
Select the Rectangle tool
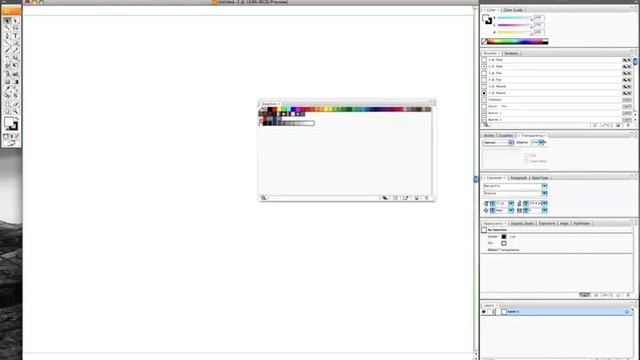16,43
